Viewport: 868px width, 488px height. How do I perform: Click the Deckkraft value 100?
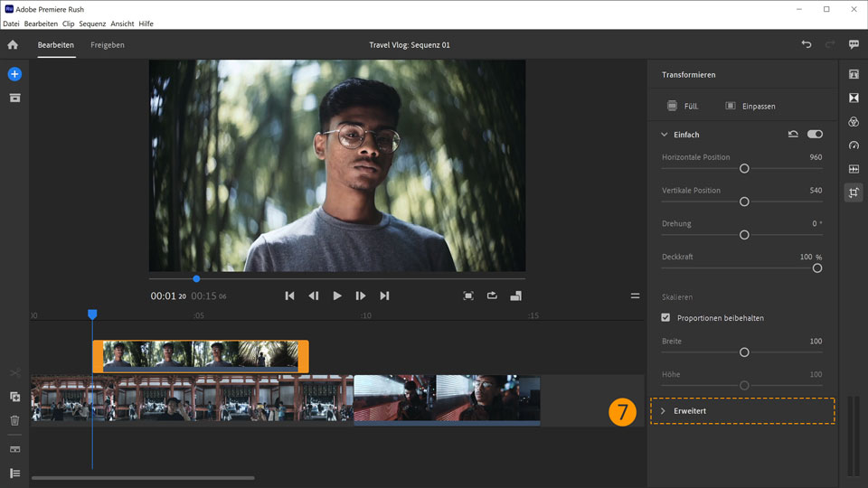806,257
